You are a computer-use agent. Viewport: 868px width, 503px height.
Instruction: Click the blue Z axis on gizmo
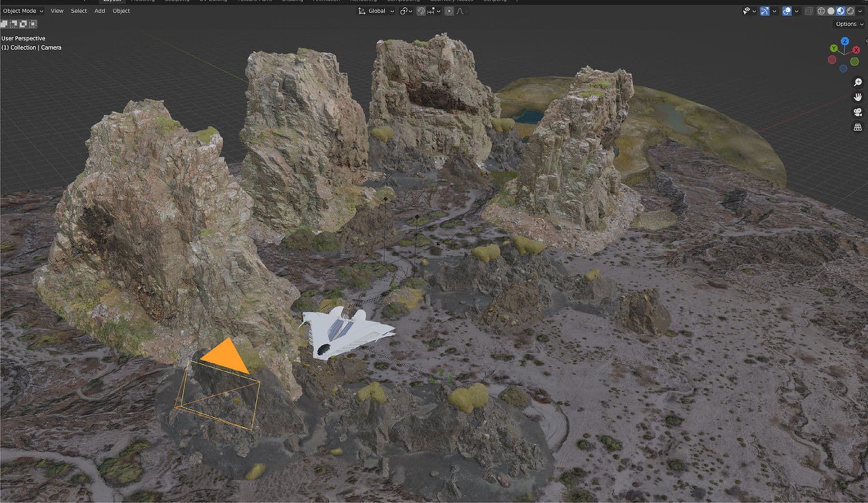click(844, 41)
